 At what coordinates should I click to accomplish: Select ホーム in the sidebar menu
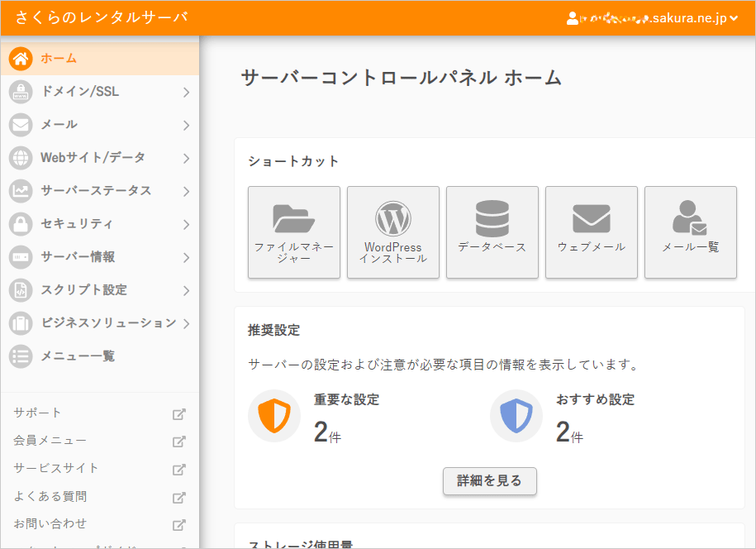tap(100, 59)
